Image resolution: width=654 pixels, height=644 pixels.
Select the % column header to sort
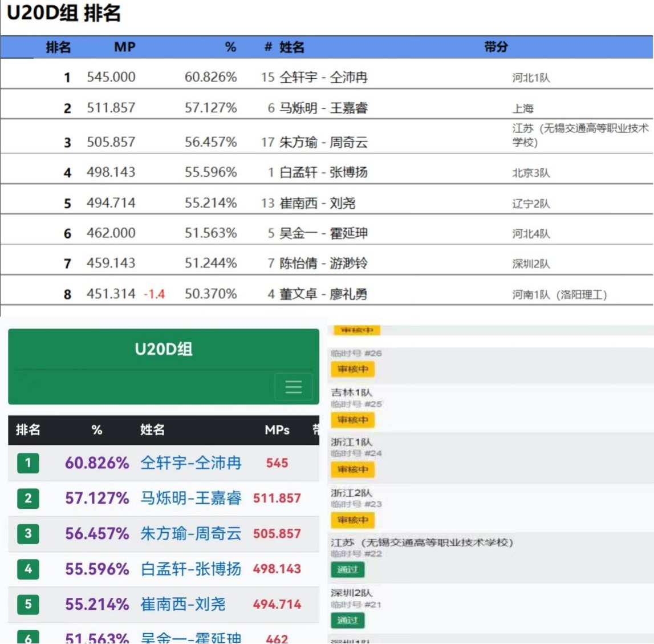tap(96, 430)
